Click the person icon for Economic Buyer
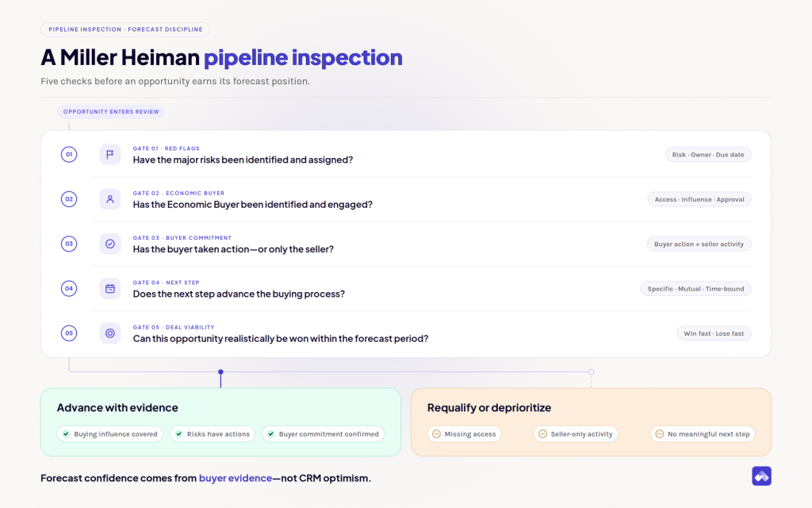 pos(109,199)
